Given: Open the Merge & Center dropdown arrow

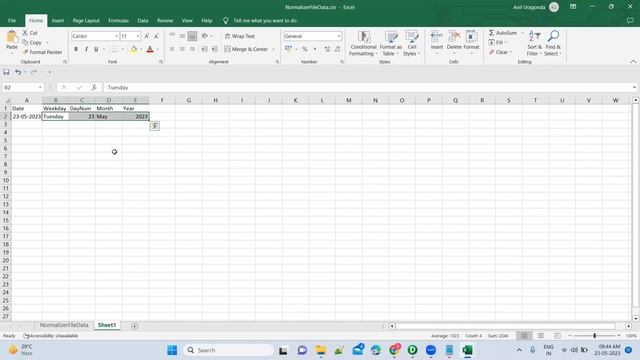Looking at the screenshot, I should click(273, 49).
